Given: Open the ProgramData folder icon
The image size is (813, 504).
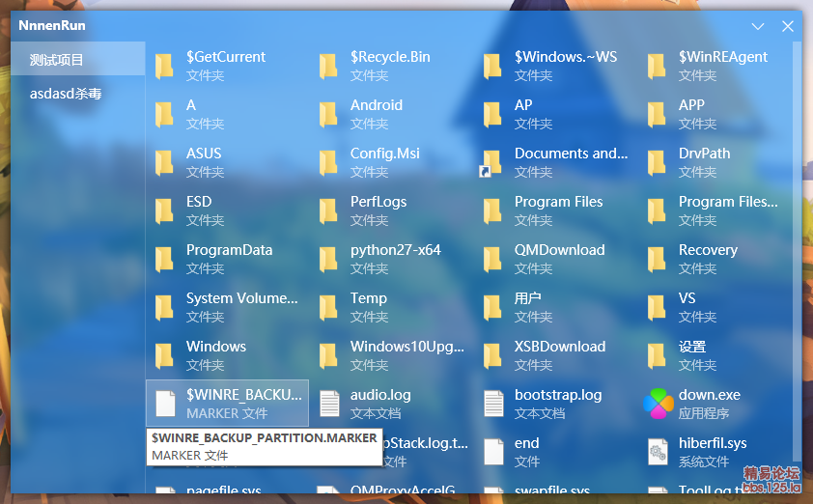Looking at the screenshot, I should tap(164, 260).
